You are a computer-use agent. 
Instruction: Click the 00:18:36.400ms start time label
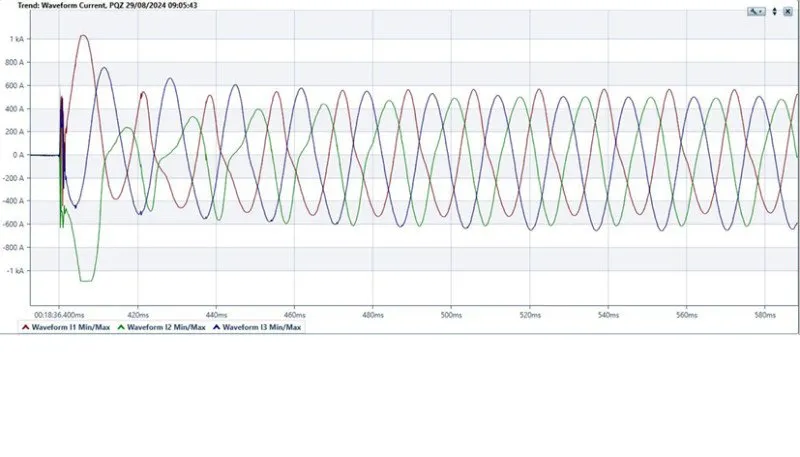pyautogui.click(x=61, y=313)
